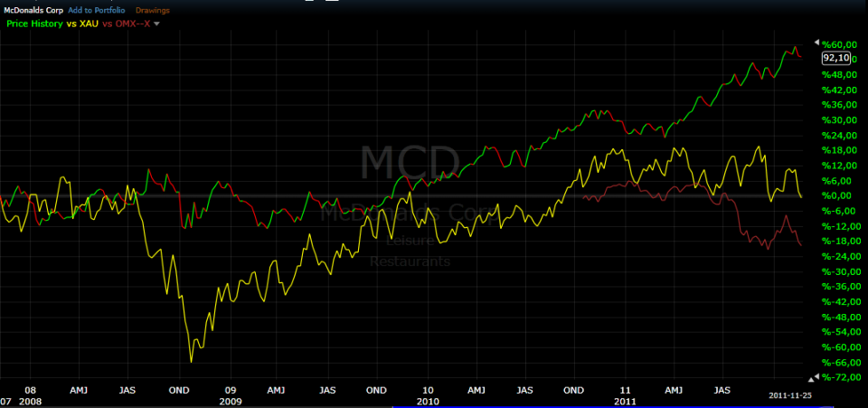
Task: Click the %24,00 axis value
Action: 841,135
